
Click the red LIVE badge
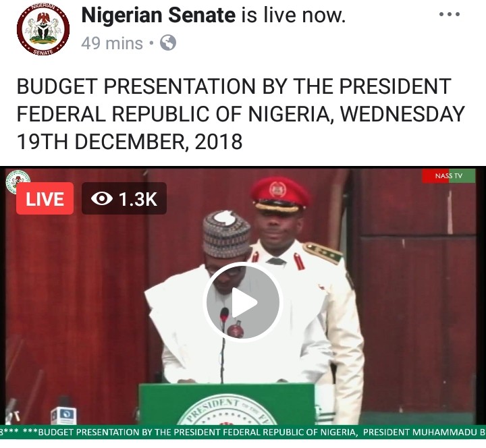tap(45, 198)
